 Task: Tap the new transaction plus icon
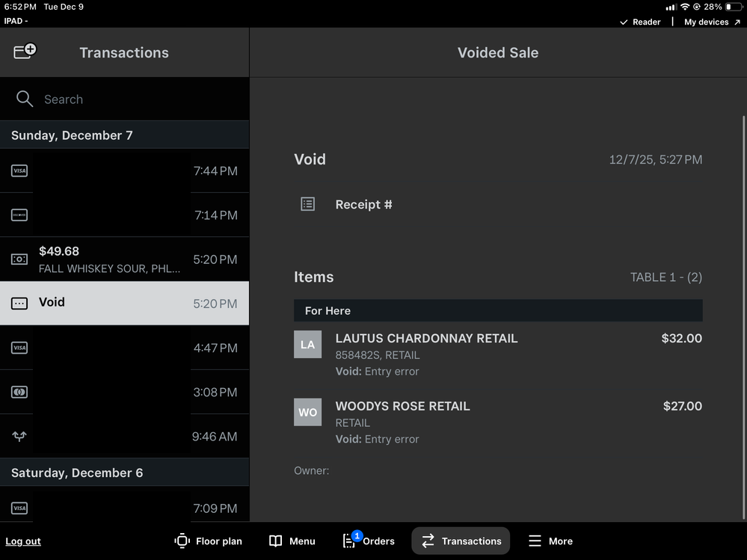tap(25, 52)
